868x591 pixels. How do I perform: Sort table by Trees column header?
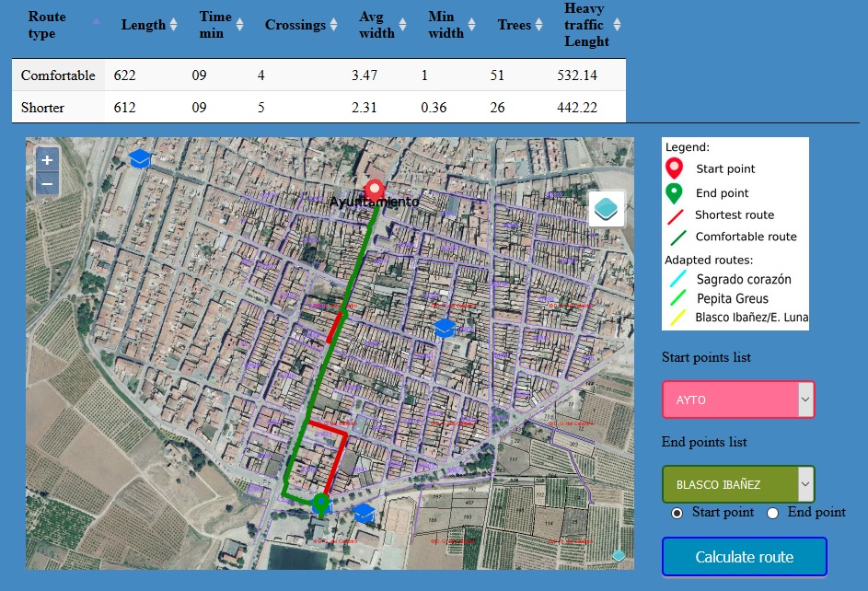pyautogui.click(x=521, y=25)
